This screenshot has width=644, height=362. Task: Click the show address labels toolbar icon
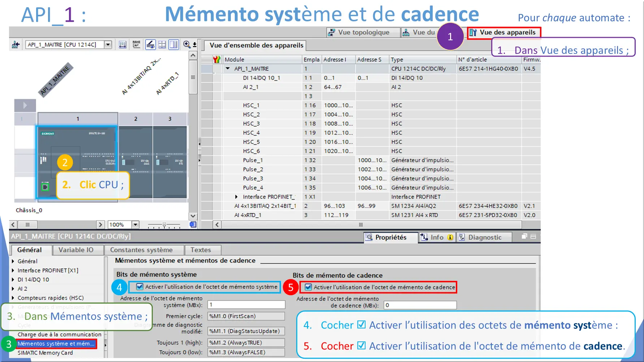click(123, 45)
